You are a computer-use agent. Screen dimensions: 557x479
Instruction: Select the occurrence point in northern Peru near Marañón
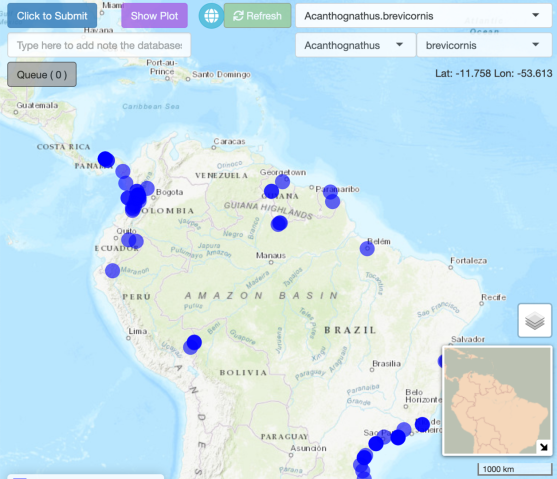click(112, 271)
